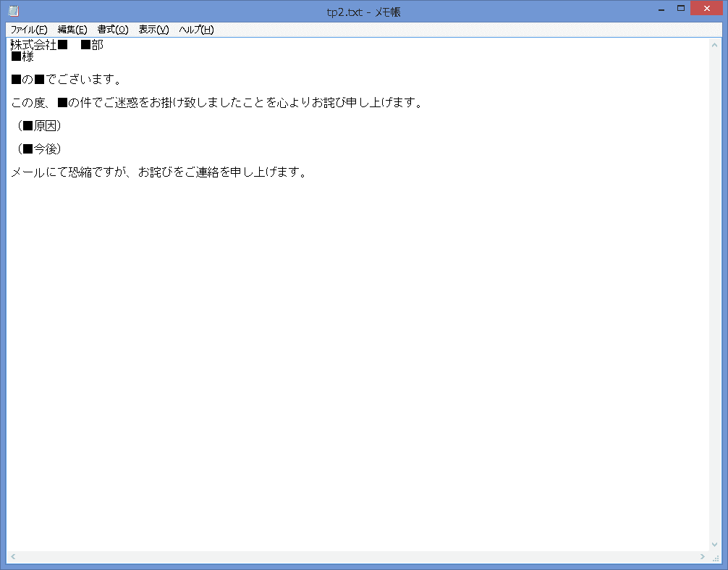This screenshot has height=570, width=728.
Task: Close the tp2.txt Notepad window
Action: click(x=706, y=9)
